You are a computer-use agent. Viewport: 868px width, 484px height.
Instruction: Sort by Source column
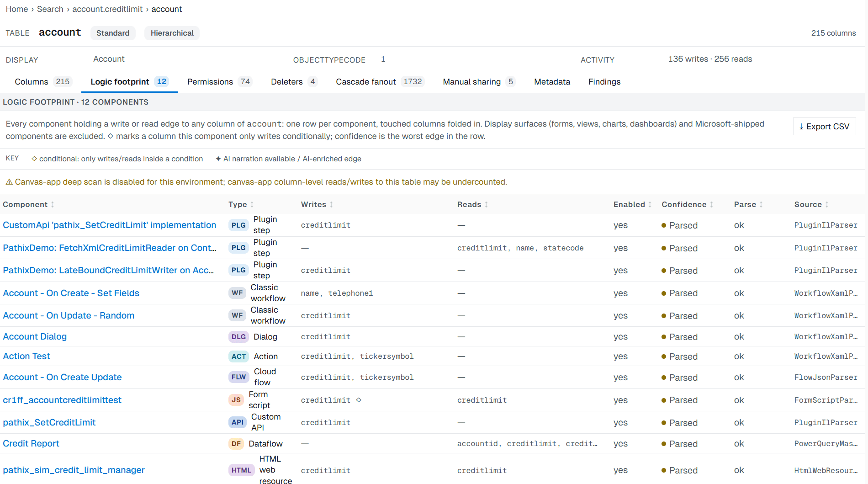(x=811, y=204)
